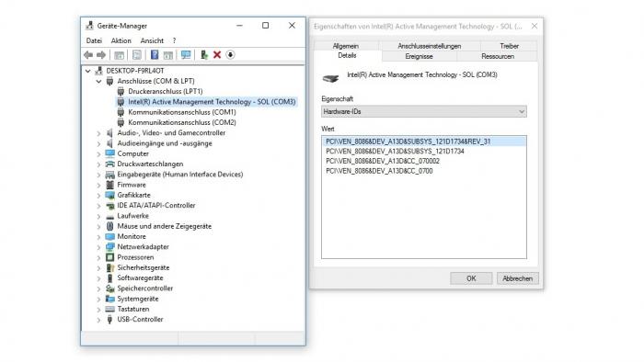Open the ? help menu
Image resolution: width=644 pixels, height=362 pixels.
pyautogui.click(x=175, y=40)
